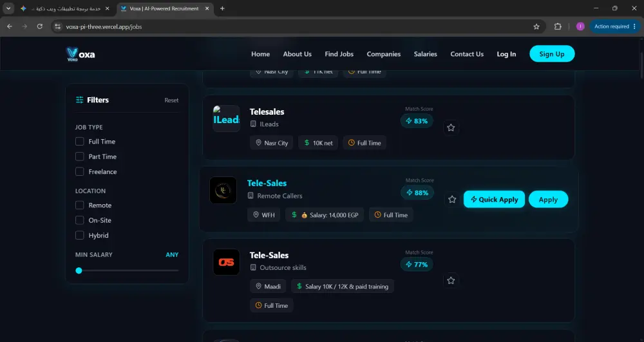Reload the page
This screenshot has height=342, width=644.
pyautogui.click(x=40, y=26)
